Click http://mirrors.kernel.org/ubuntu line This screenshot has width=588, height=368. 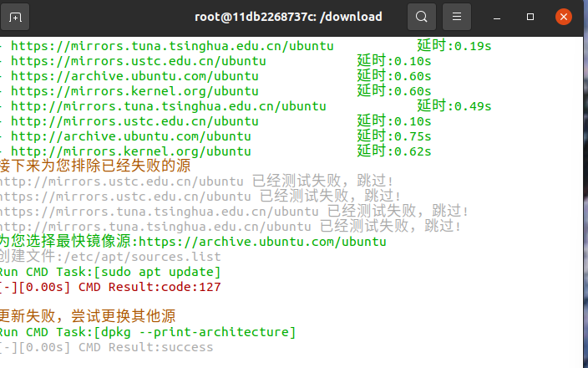point(131,151)
